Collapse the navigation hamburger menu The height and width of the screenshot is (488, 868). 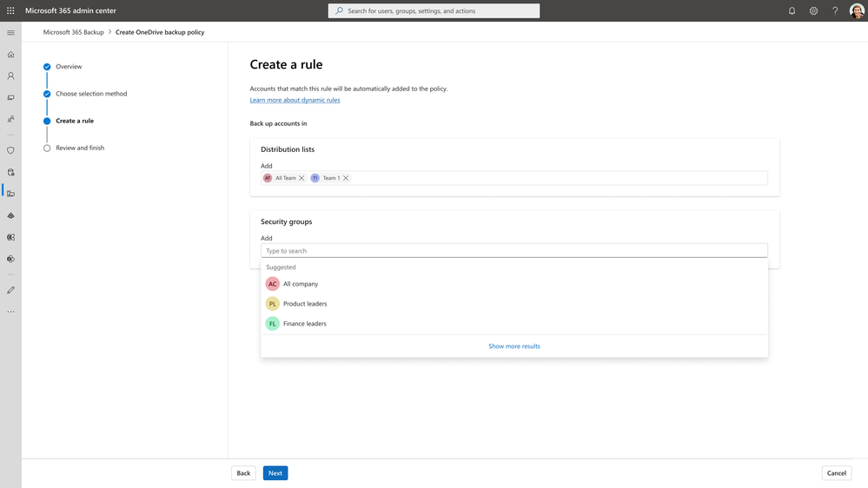[10, 33]
